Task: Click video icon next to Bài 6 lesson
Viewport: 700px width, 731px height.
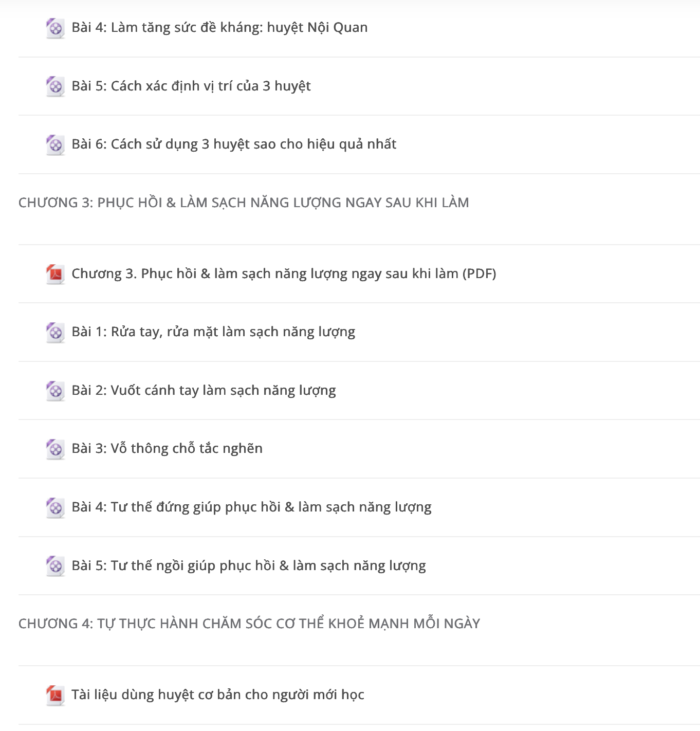Action: click(x=55, y=145)
